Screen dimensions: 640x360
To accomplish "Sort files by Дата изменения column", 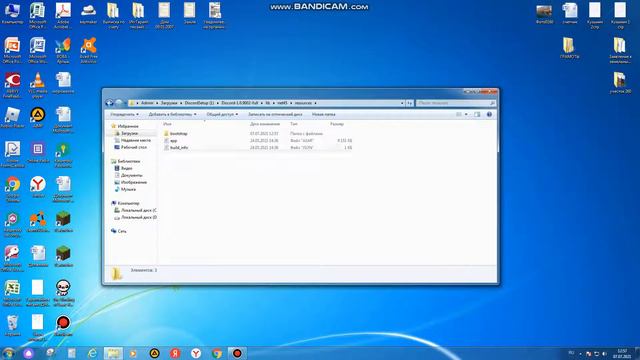I will (x=265, y=124).
